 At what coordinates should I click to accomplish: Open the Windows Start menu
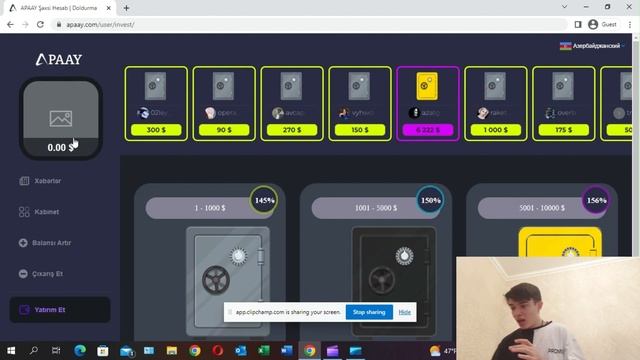[x=11, y=351]
